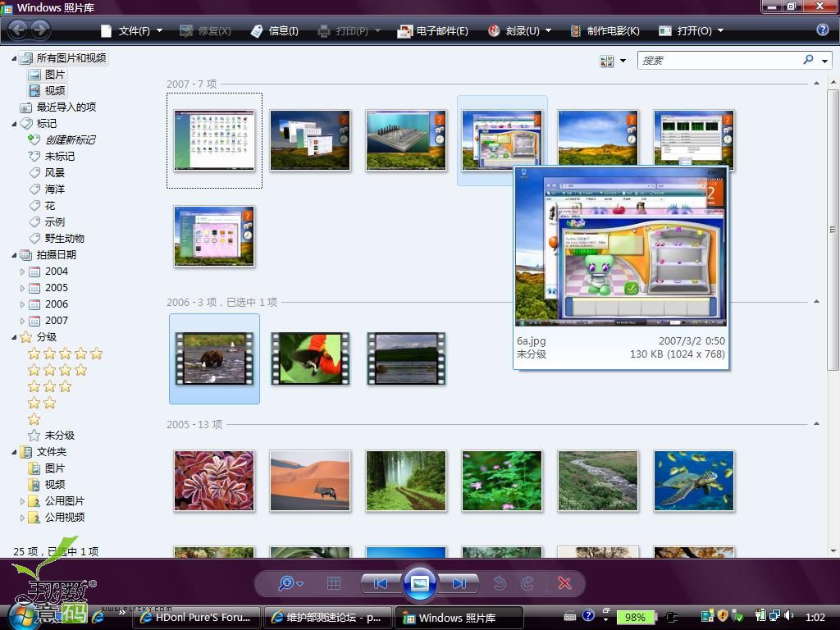Select the 未分级 unrated filter

click(x=59, y=436)
